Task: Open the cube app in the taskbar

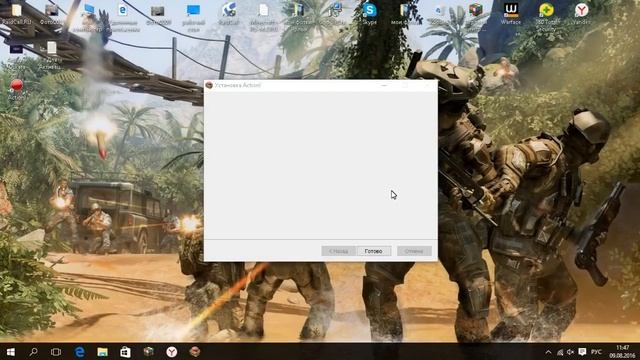Action: click(149, 352)
